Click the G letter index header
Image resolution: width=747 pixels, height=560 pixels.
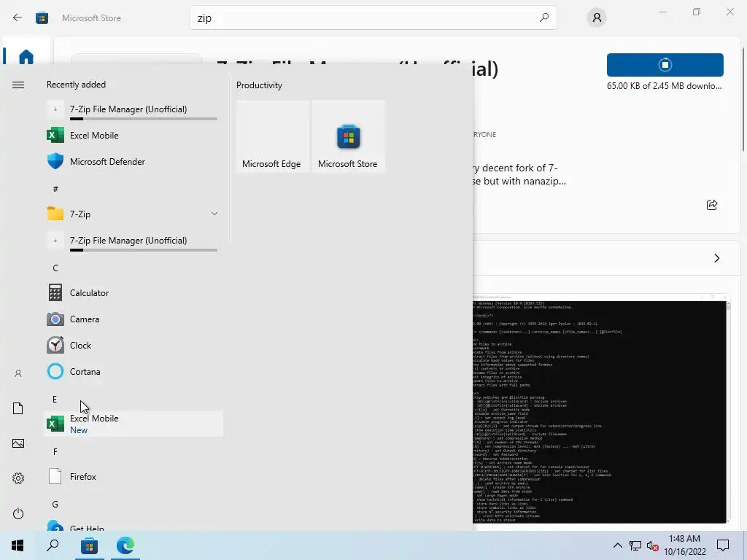tap(55, 505)
